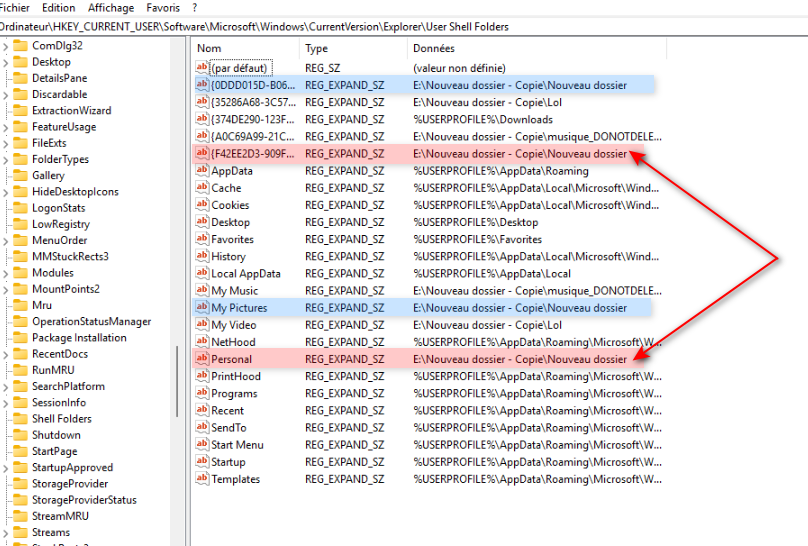Viewport: 808px width, 546px height.
Task: Expand the SearchPlatform key
Action: tap(5, 387)
